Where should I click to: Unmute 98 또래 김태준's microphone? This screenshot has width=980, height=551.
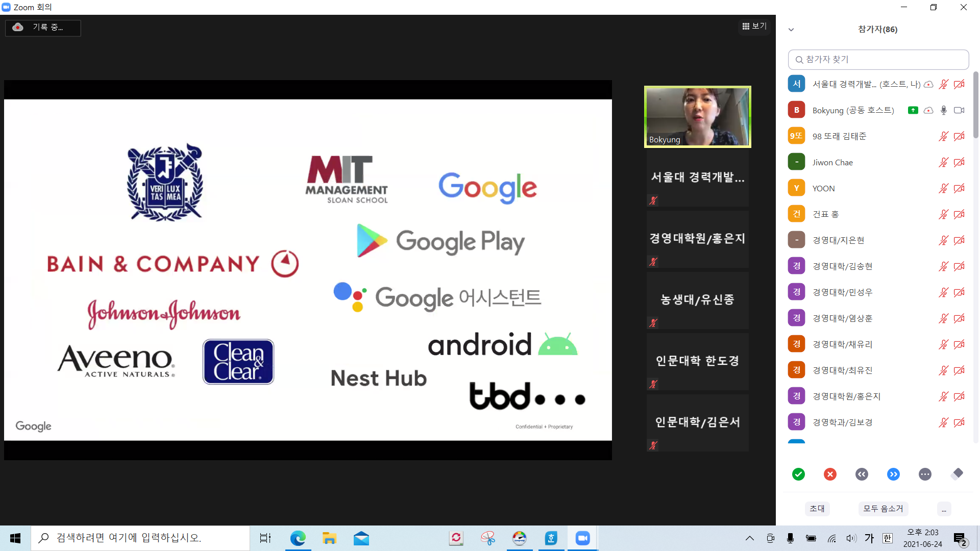point(943,136)
